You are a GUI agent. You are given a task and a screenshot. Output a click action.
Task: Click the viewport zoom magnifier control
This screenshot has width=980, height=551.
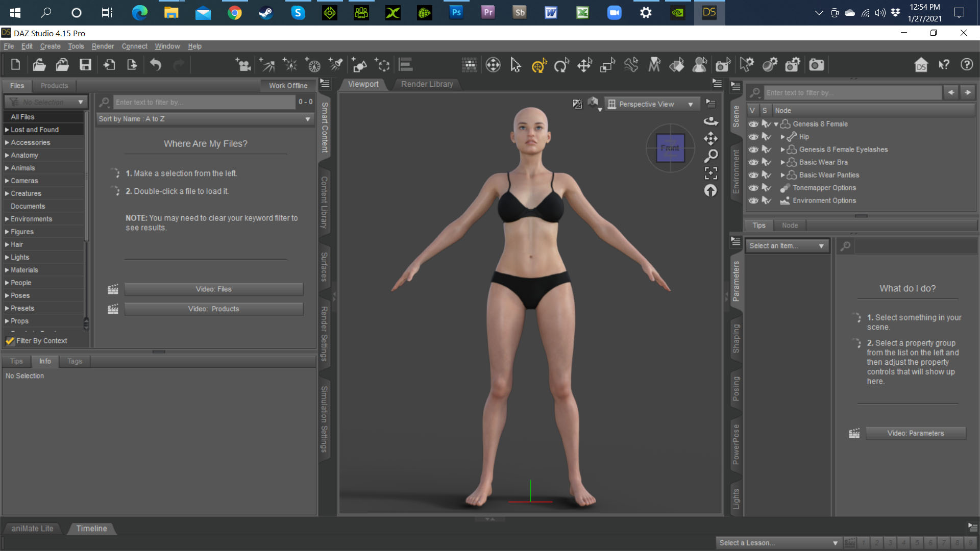coord(710,155)
